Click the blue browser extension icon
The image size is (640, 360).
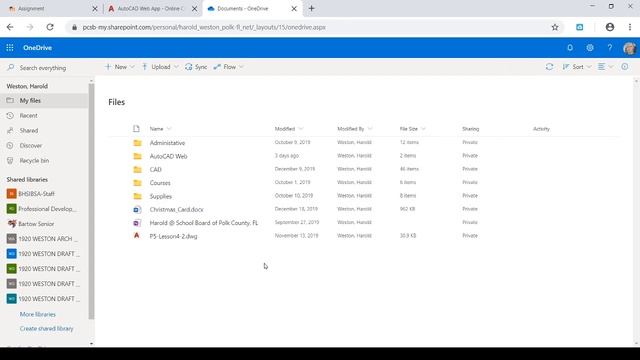(580, 27)
